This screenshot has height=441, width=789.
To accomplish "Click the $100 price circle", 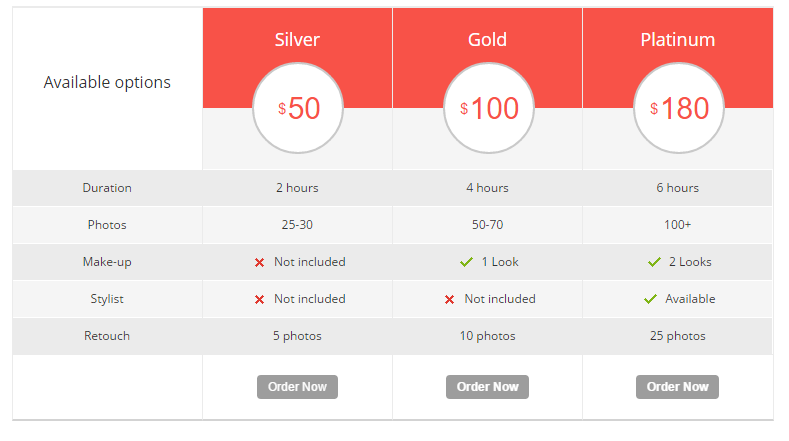I will pos(488,108).
